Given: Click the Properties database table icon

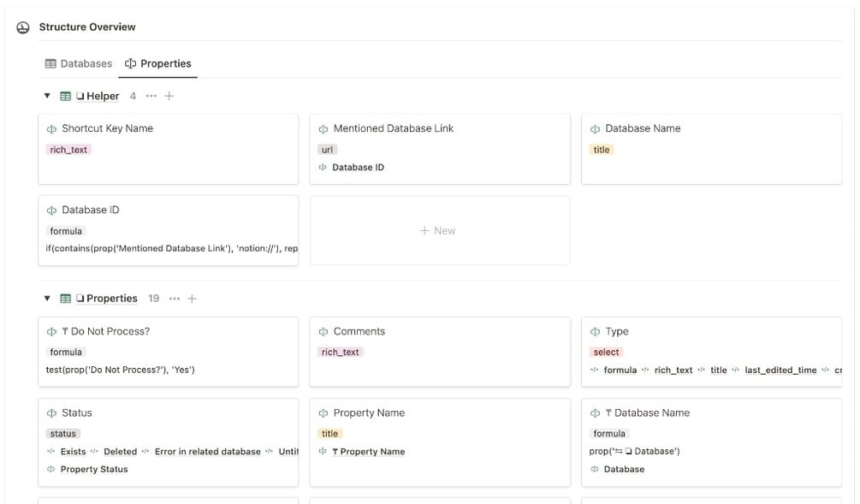Looking at the screenshot, I should pos(65,299).
